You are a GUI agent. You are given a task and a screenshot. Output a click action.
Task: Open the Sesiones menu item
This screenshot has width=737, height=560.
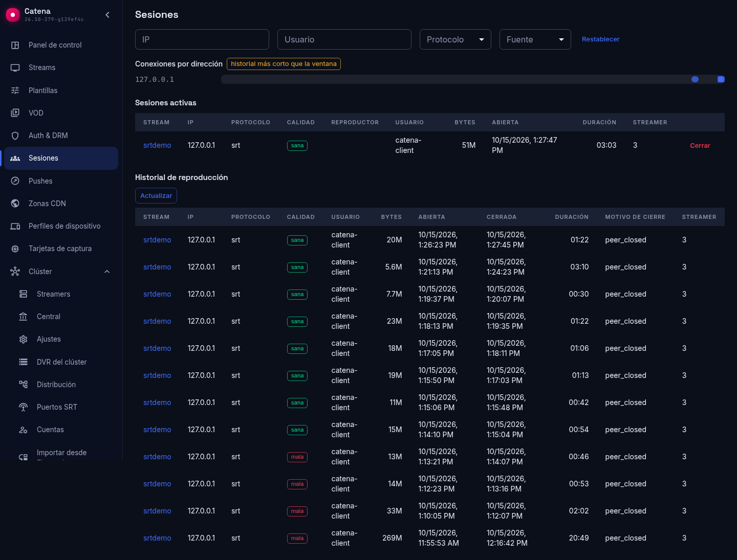[61, 158]
